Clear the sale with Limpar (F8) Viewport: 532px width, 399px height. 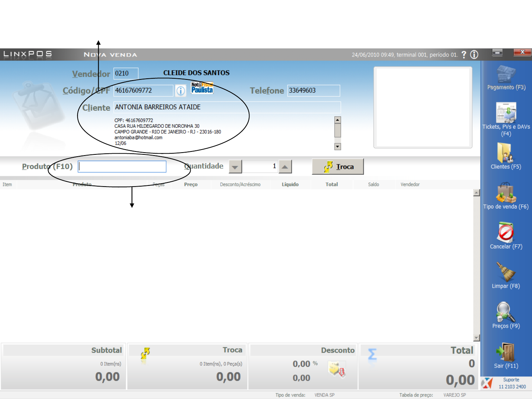[x=506, y=276]
